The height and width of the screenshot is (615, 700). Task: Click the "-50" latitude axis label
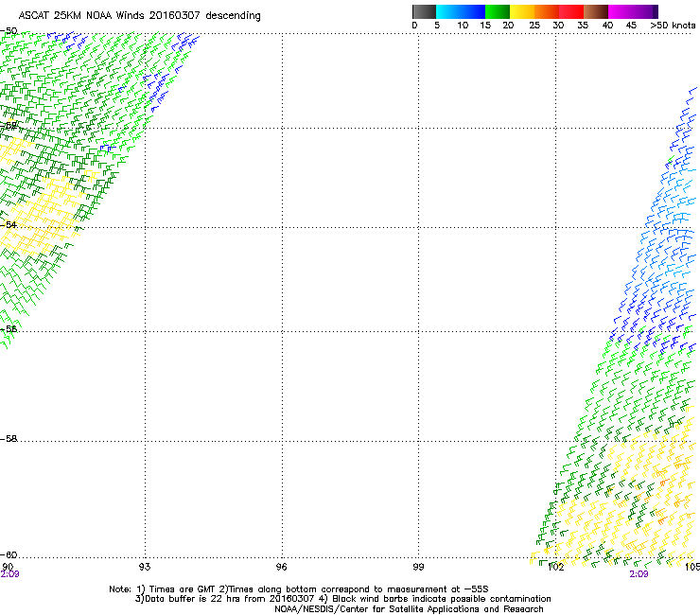click(x=9, y=31)
